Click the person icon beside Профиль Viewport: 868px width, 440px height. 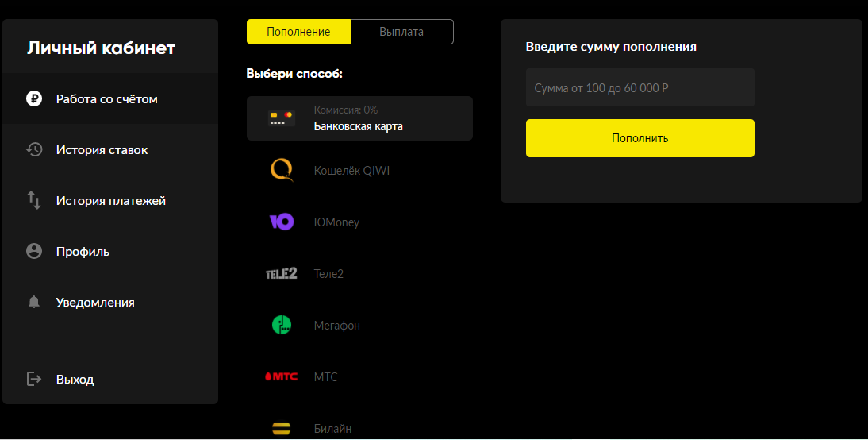click(x=34, y=251)
